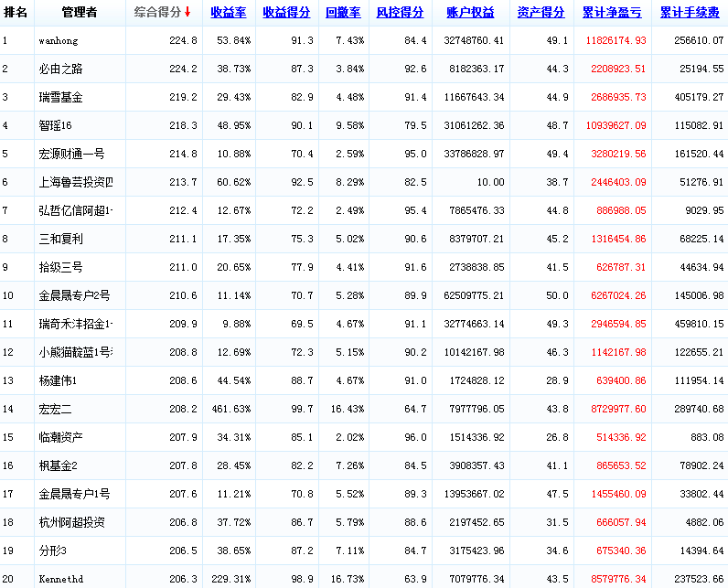Select manager 金晨晟专户2号
This screenshot has width=728, height=588.
[x=74, y=295]
